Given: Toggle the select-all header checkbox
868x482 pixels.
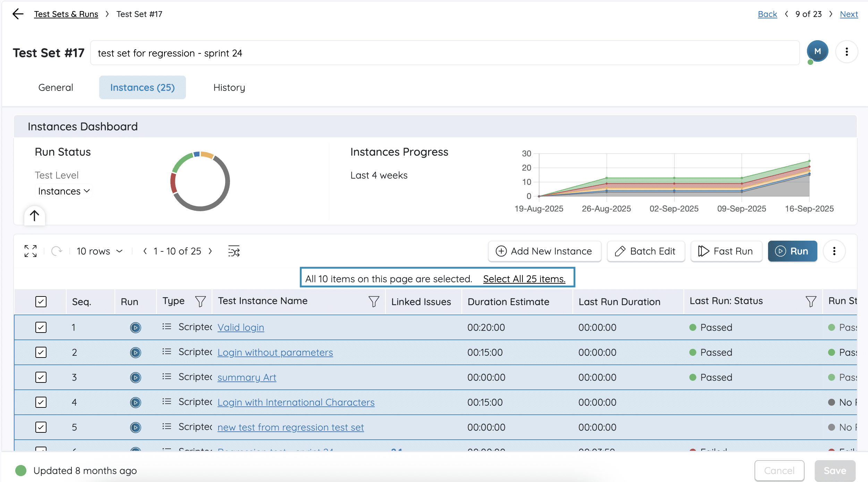Looking at the screenshot, I should (x=41, y=301).
